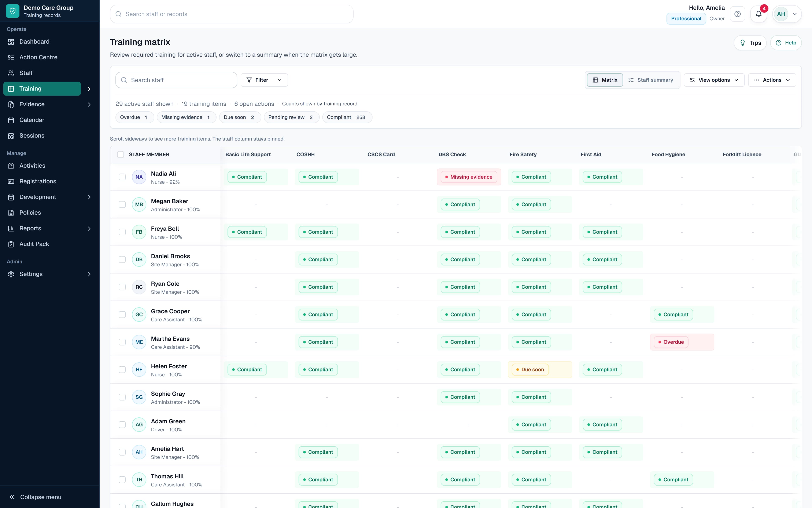
Task: Open the Actions dropdown menu
Action: pyautogui.click(x=772, y=80)
